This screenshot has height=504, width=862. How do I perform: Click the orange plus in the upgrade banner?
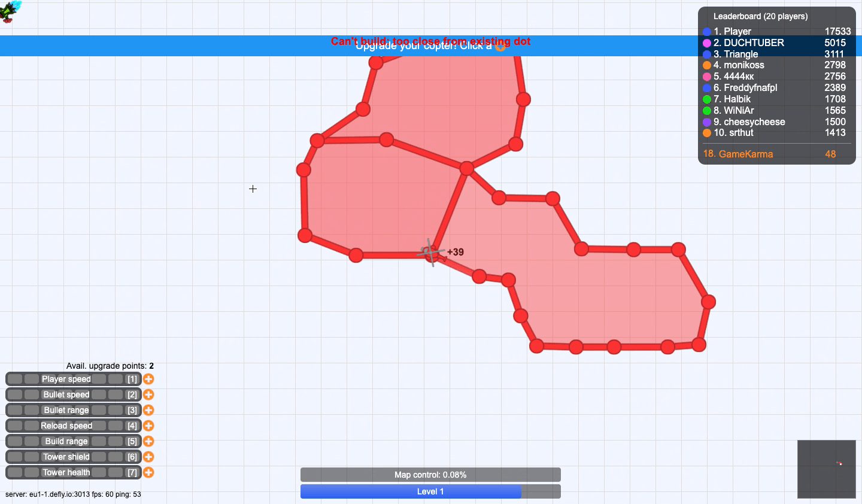point(500,46)
